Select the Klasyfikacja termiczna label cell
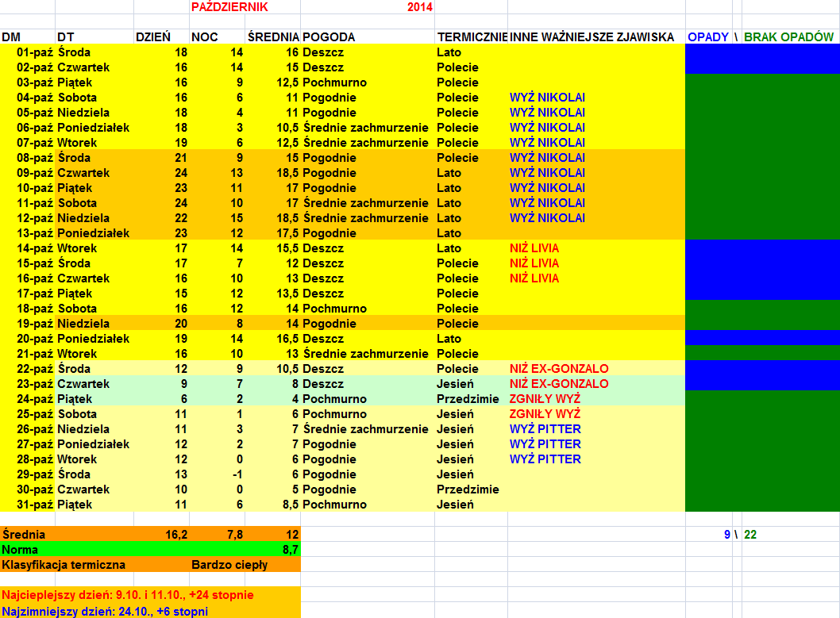The width and height of the screenshot is (840, 618). coord(64,565)
